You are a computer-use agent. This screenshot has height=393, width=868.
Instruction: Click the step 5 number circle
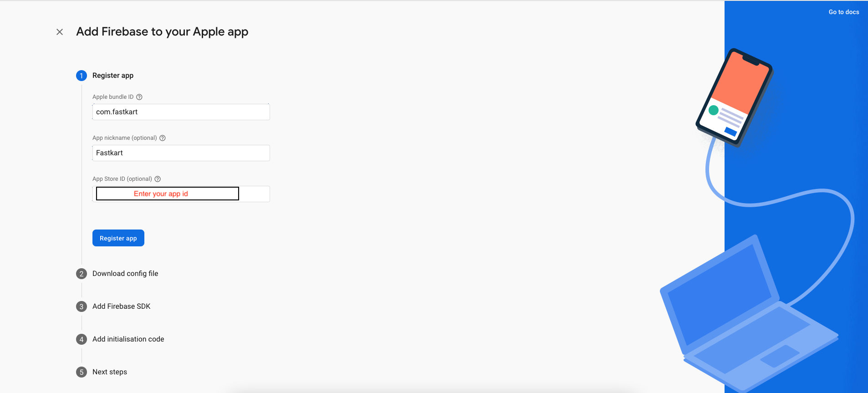coord(82,372)
